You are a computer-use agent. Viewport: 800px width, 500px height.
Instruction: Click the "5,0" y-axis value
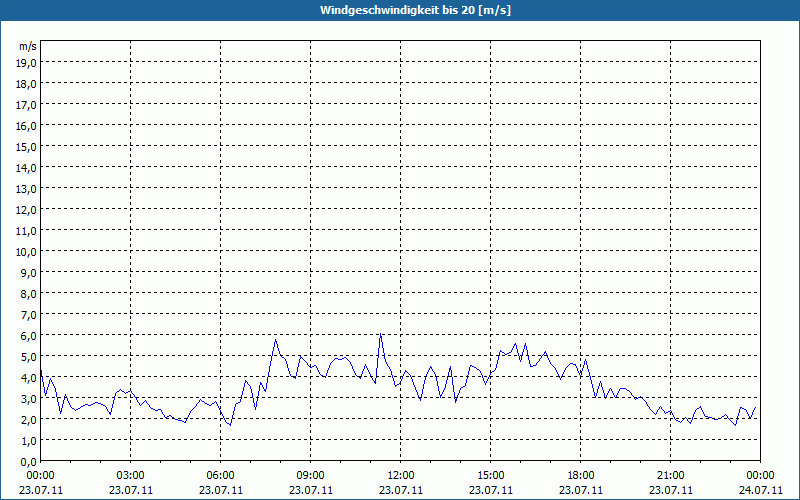(x=28, y=357)
